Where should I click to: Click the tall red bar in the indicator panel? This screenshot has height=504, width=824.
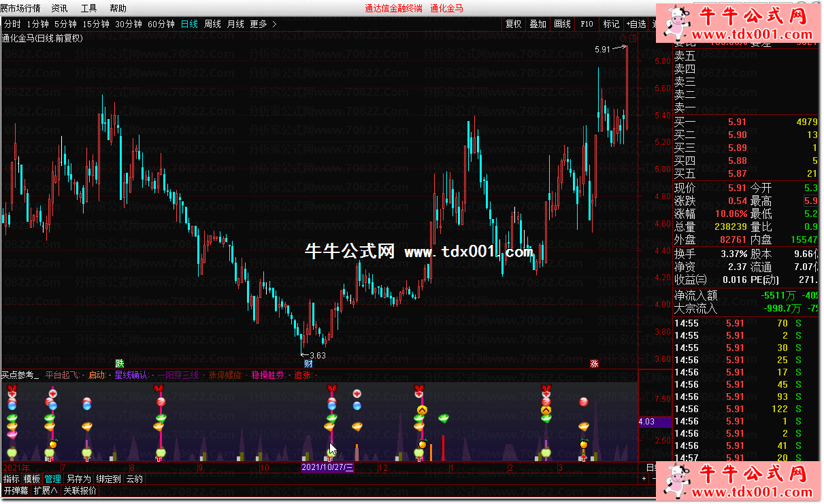point(443,448)
